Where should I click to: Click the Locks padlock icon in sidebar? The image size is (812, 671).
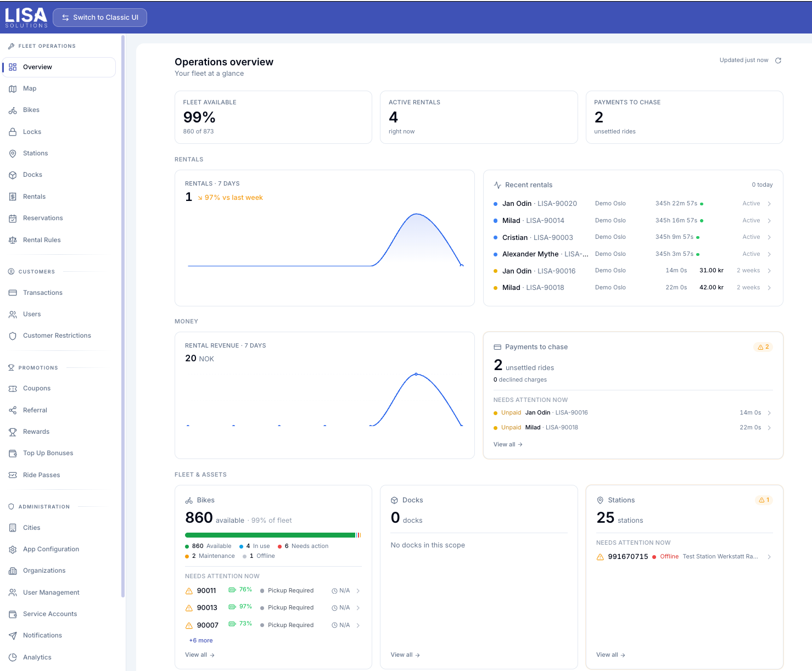point(13,132)
